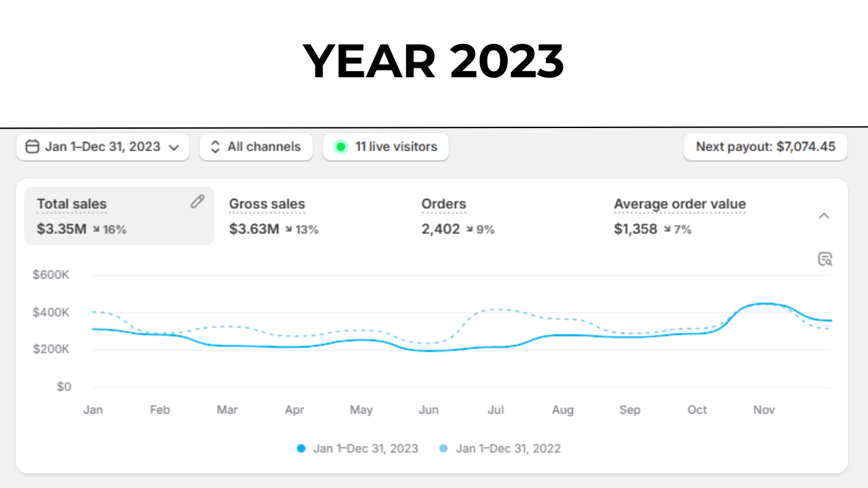Show the Average order value metric
The image size is (868, 488).
click(679, 216)
